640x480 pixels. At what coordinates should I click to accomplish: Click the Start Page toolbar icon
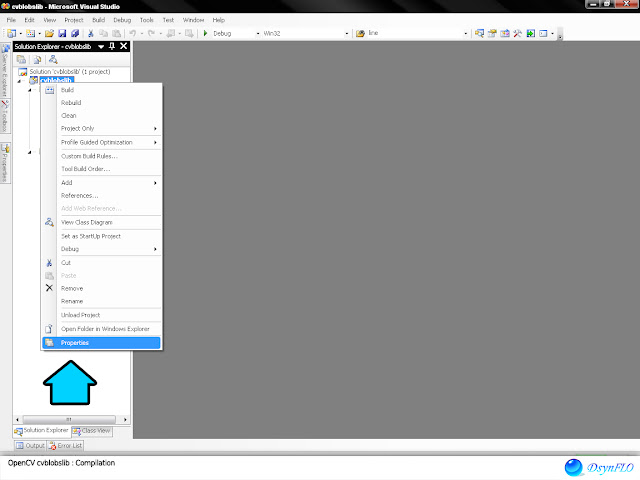click(531, 33)
